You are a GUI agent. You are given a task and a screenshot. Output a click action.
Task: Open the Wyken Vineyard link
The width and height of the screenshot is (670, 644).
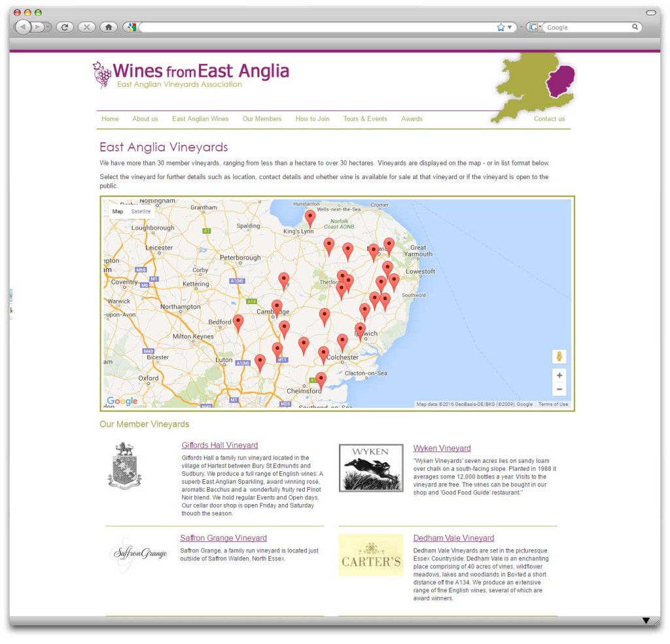(442, 448)
